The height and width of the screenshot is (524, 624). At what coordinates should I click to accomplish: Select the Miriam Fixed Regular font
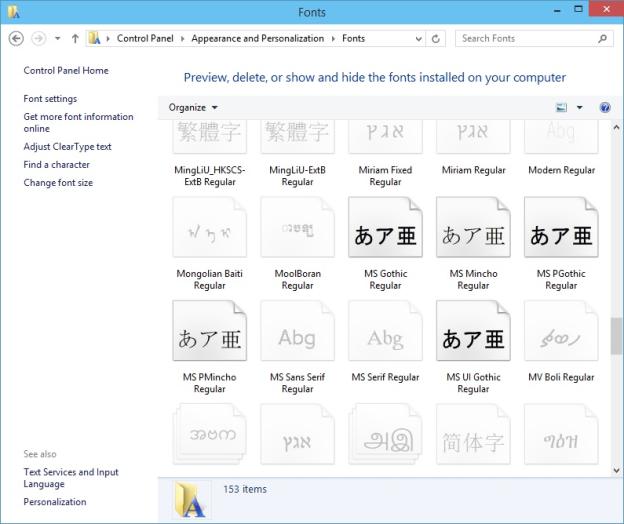385,155
